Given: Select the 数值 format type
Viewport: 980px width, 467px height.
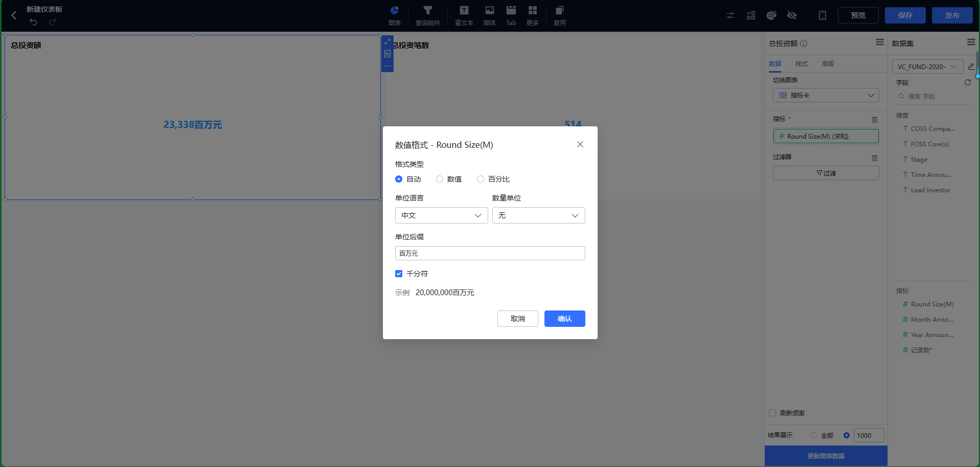Looking at the screenshot, I should [440, 179].
